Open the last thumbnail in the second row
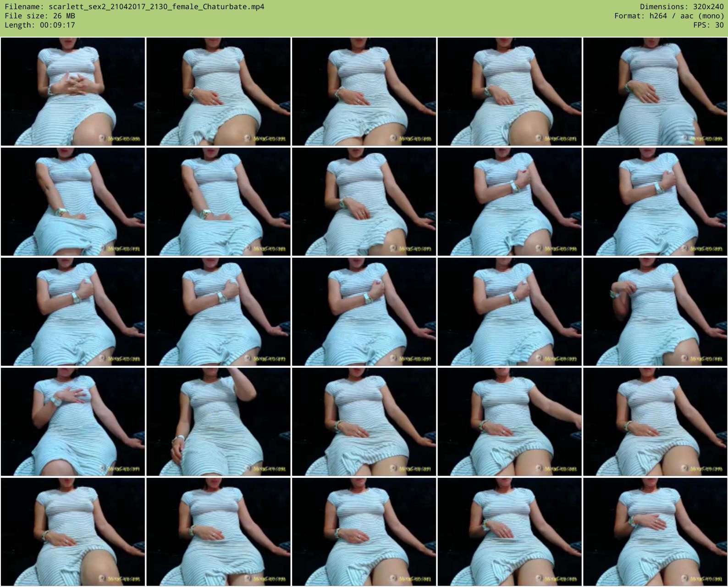This screenshot has width=728, height=587. pos(655,202)
